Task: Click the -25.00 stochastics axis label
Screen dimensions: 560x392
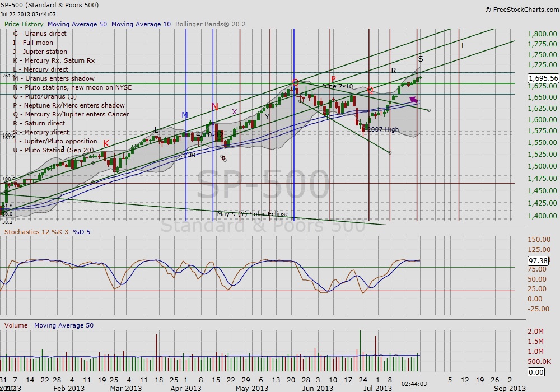Action: pyautogui.click(x=539, y=309)
